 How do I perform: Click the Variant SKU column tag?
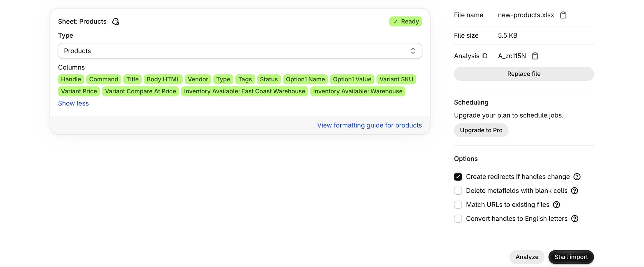tap(396, 79)
